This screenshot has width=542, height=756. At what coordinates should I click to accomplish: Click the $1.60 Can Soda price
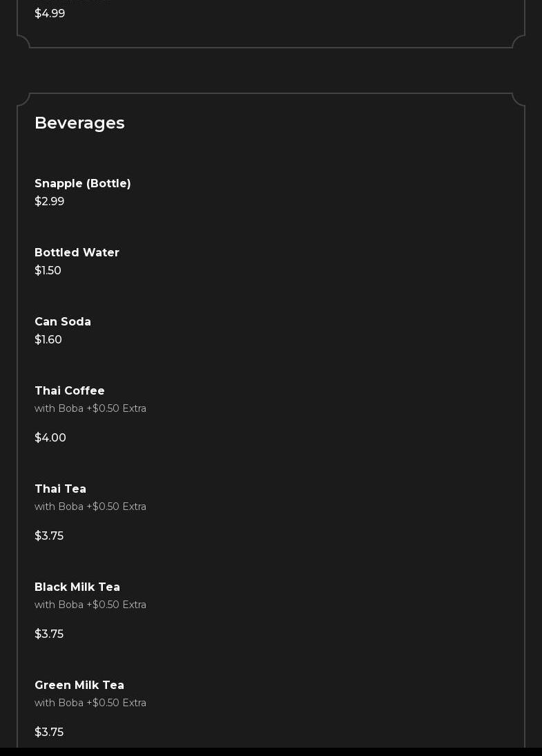48,340
